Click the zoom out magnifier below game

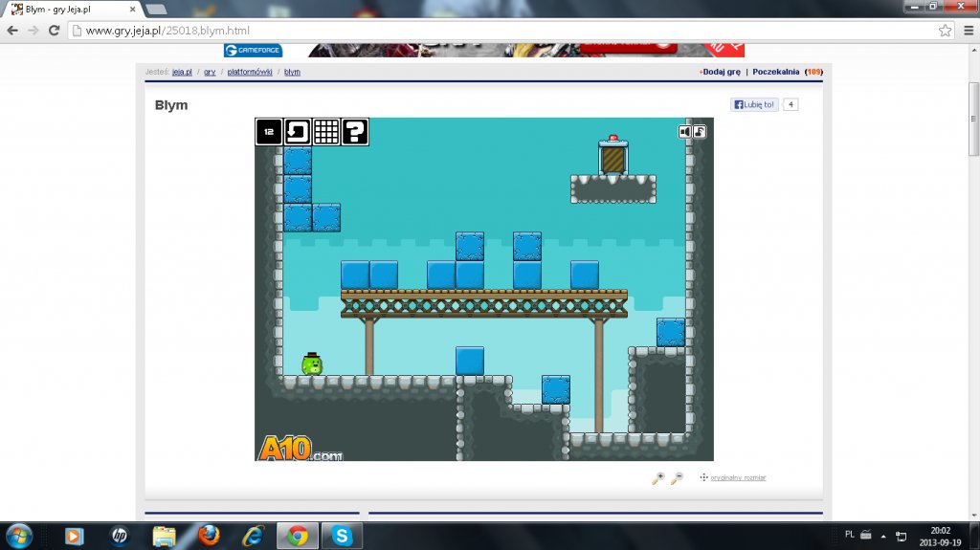(x=677, y=477)
